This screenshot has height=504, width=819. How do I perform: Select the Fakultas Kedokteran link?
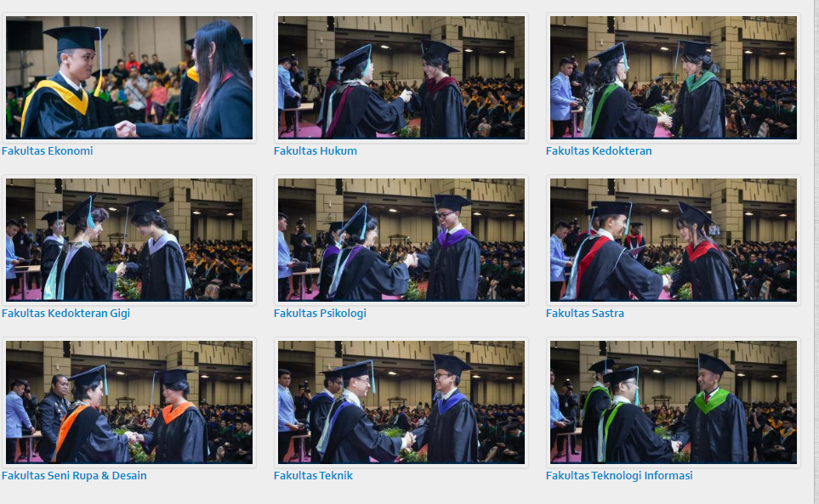(x=599, y=150)
